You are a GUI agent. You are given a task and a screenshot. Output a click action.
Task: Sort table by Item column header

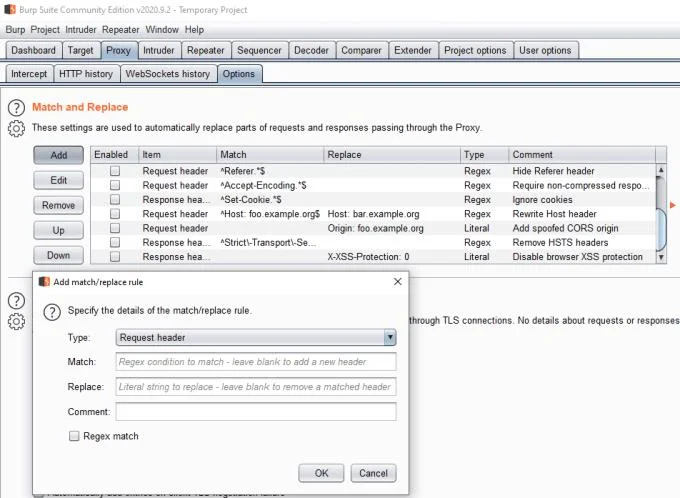(x=177, y=155)
